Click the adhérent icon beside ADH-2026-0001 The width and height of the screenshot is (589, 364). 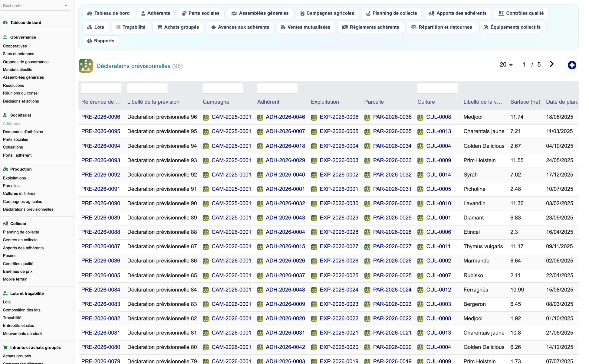[x=260, y=189]
